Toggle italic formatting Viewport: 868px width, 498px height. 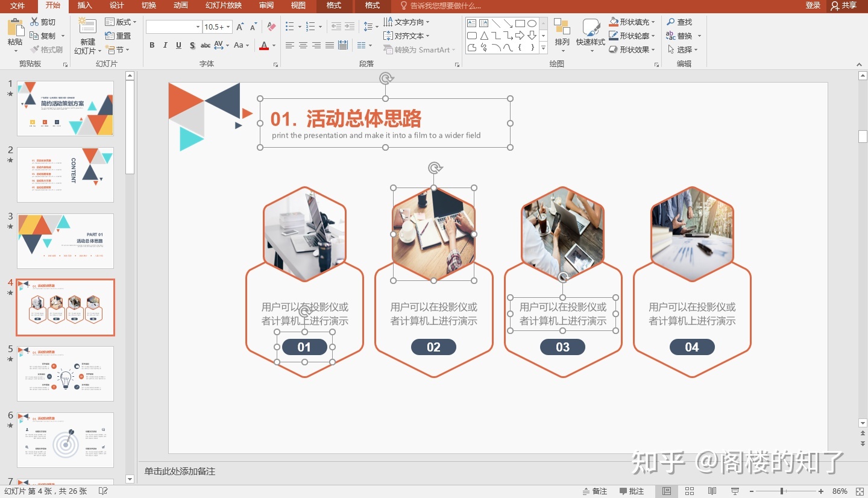click(166, 45)
